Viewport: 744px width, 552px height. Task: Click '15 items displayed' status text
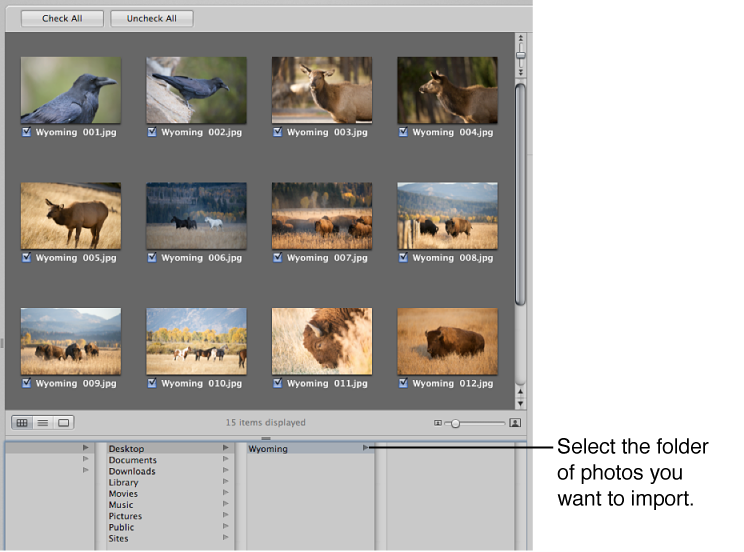point(266,422)
